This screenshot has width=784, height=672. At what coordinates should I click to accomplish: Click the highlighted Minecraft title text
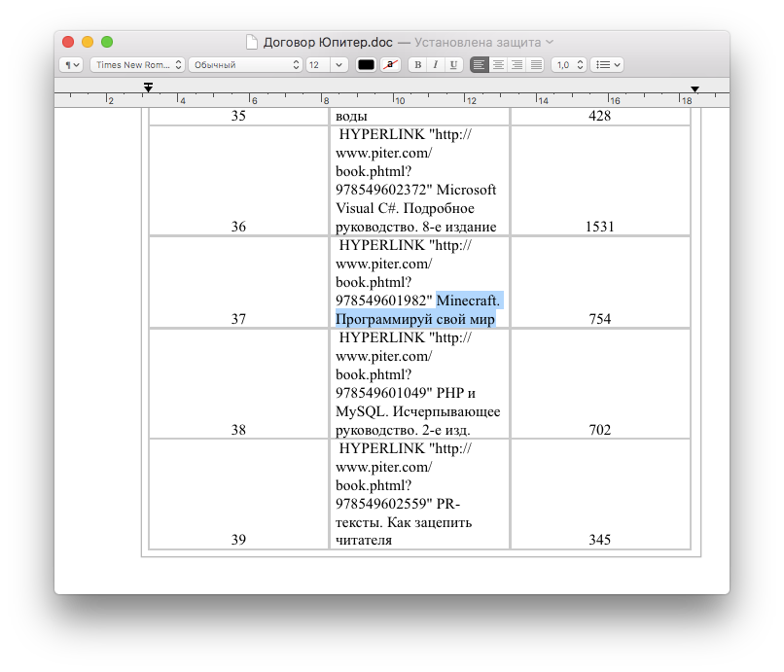(x=416, y=309)
